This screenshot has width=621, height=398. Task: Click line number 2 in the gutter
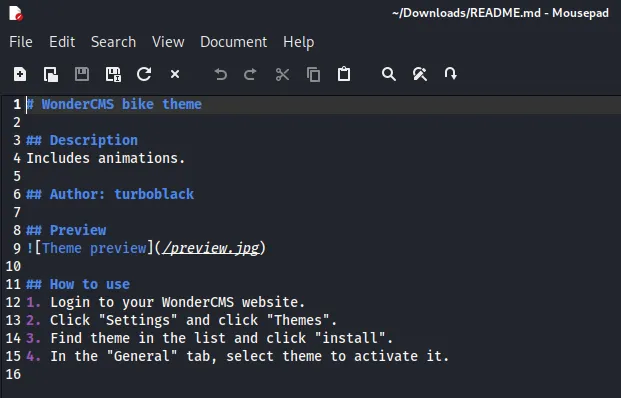[x=17, y=122]
